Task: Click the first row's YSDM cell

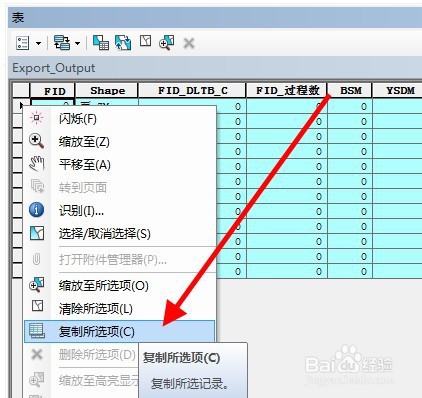Action: (397, 106)
